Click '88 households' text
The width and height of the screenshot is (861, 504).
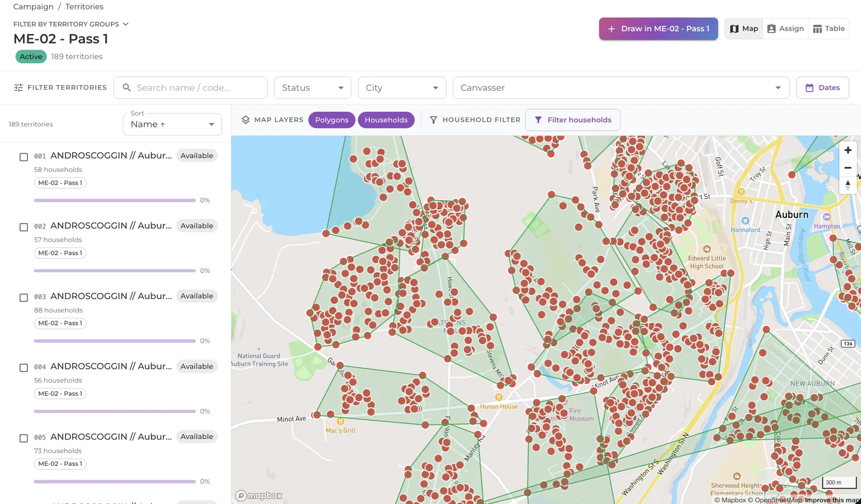[58, 310]
